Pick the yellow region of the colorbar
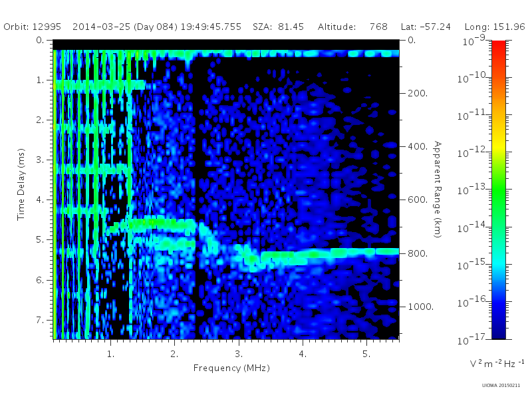The image size is (532, 399). pos(498,146)
